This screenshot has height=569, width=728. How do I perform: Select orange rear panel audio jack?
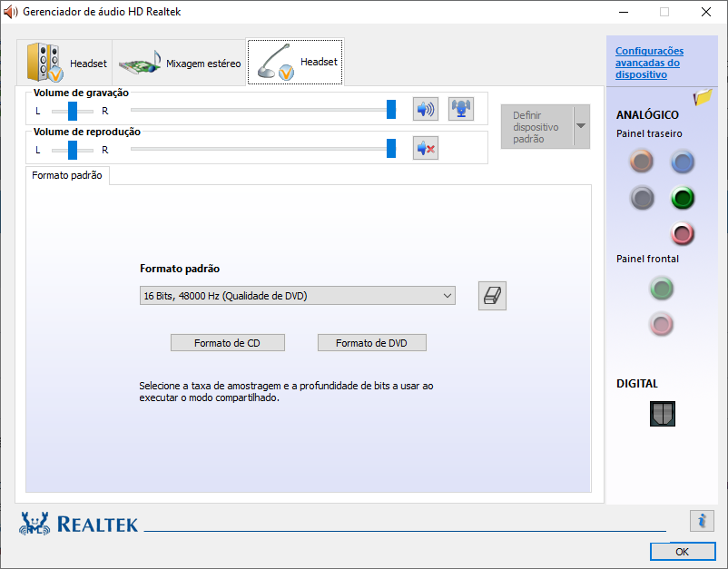pyautogui.click(x=642, y=162)
